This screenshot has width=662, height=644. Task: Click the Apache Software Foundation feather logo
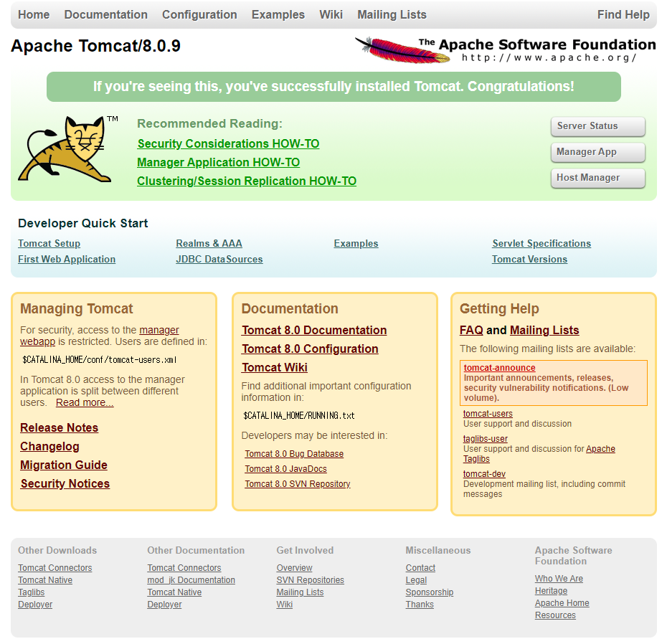tap(505, 50)
